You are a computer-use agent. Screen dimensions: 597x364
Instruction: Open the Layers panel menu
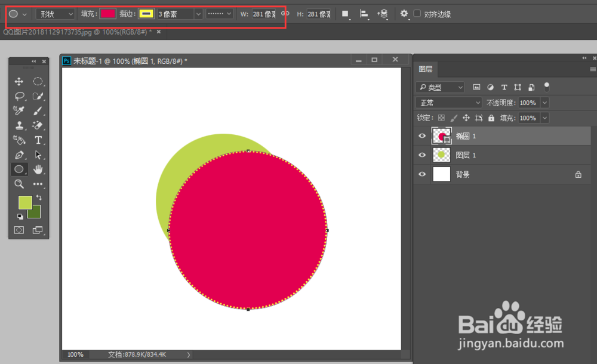coord(592,69)
